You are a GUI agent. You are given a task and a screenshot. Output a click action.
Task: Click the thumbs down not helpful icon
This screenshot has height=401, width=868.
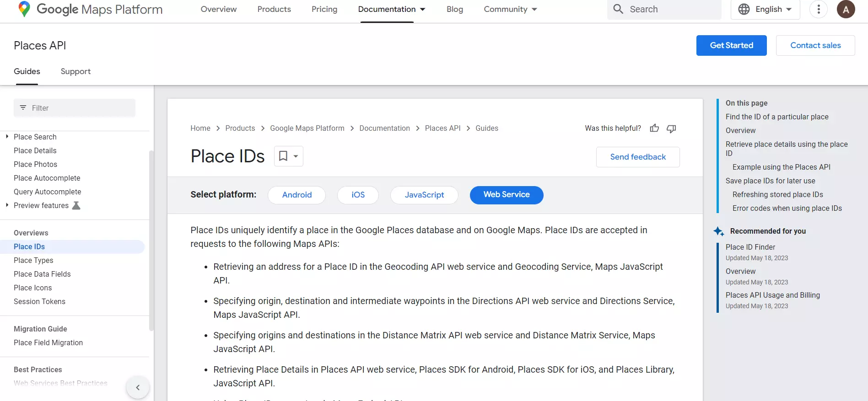pos(671,128)
